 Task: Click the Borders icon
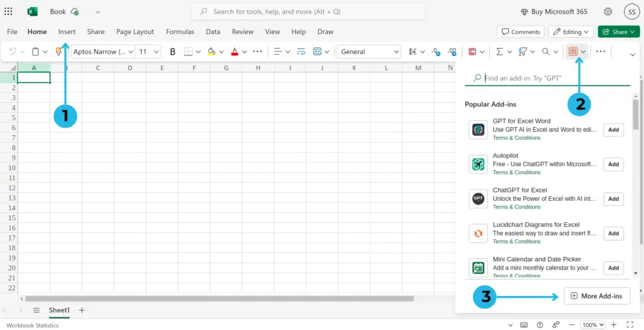click(x=188, y=52)
